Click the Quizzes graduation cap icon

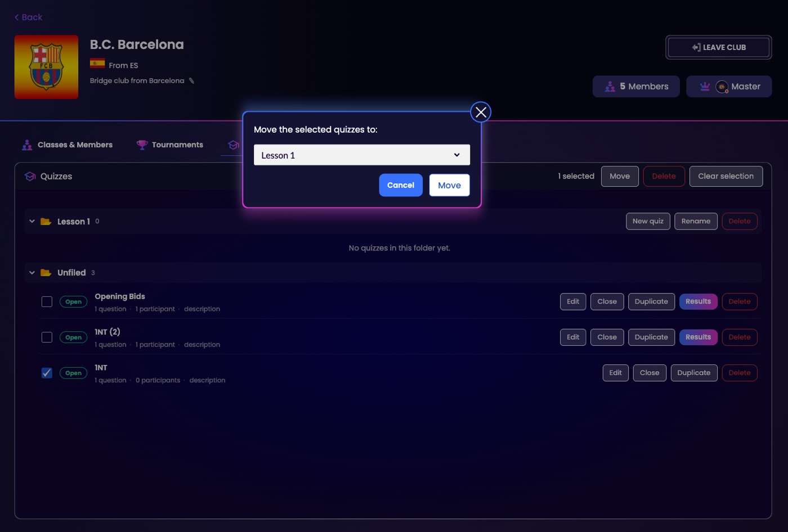click(x=30, y=177)
